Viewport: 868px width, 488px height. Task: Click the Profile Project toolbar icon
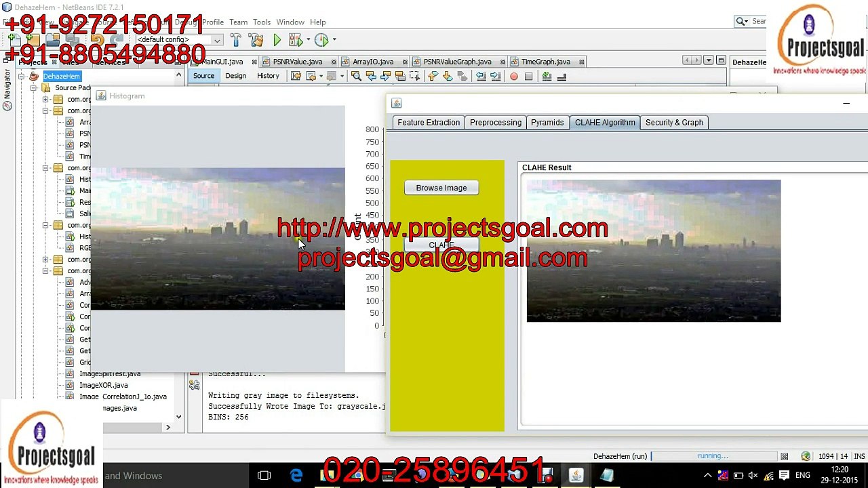coord(321,41)
